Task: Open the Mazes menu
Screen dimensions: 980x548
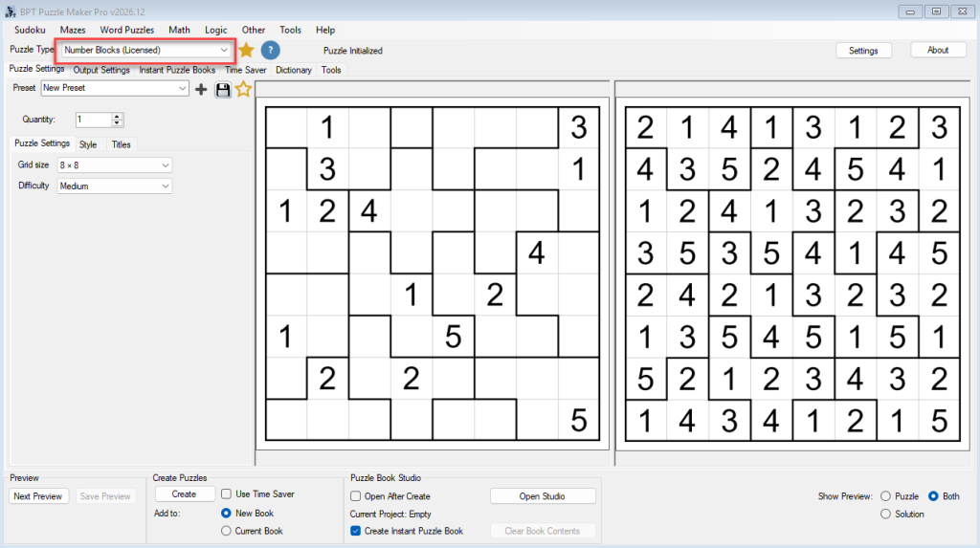Action: click(73, 30)
